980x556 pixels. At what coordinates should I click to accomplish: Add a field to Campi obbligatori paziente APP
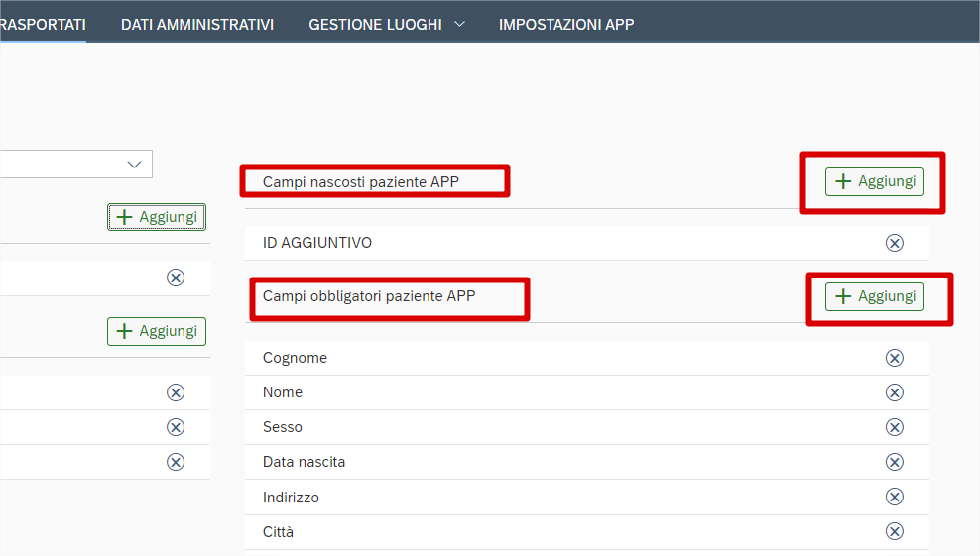click(x=874, y=296)
